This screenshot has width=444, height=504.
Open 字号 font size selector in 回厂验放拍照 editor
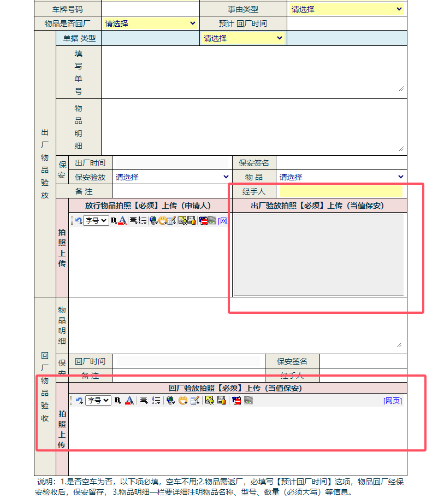98,400
